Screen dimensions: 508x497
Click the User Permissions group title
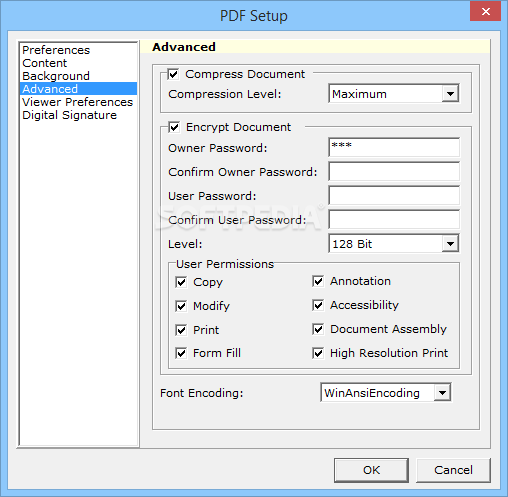pos(225,264)
